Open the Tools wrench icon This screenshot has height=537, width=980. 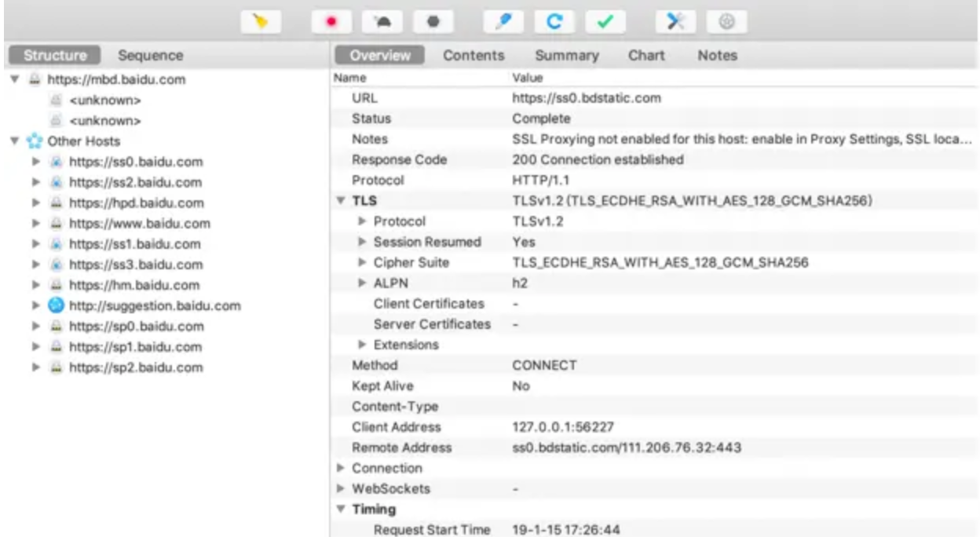pyautogui.click(x=676, y=21)
